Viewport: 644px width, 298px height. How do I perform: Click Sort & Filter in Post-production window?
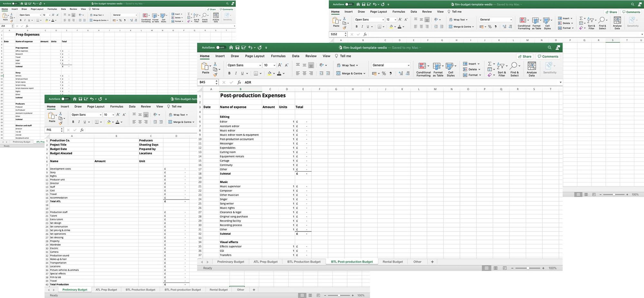coord(501,70)
